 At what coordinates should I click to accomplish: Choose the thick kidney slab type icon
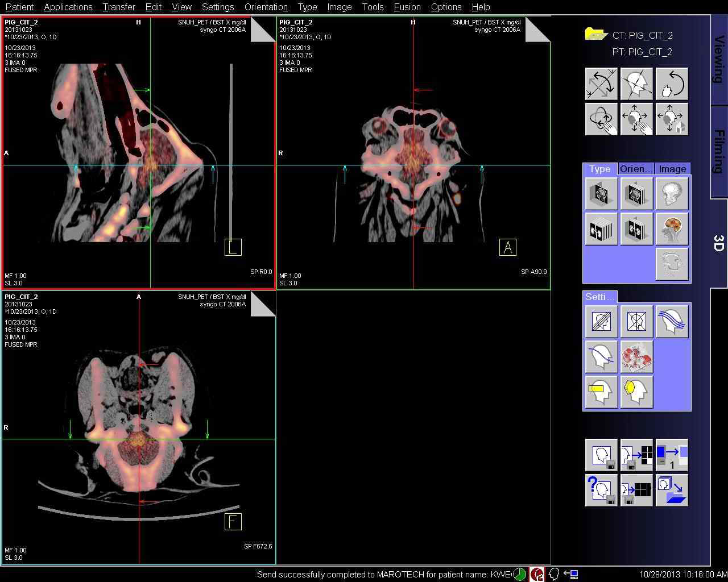point(636,229)
